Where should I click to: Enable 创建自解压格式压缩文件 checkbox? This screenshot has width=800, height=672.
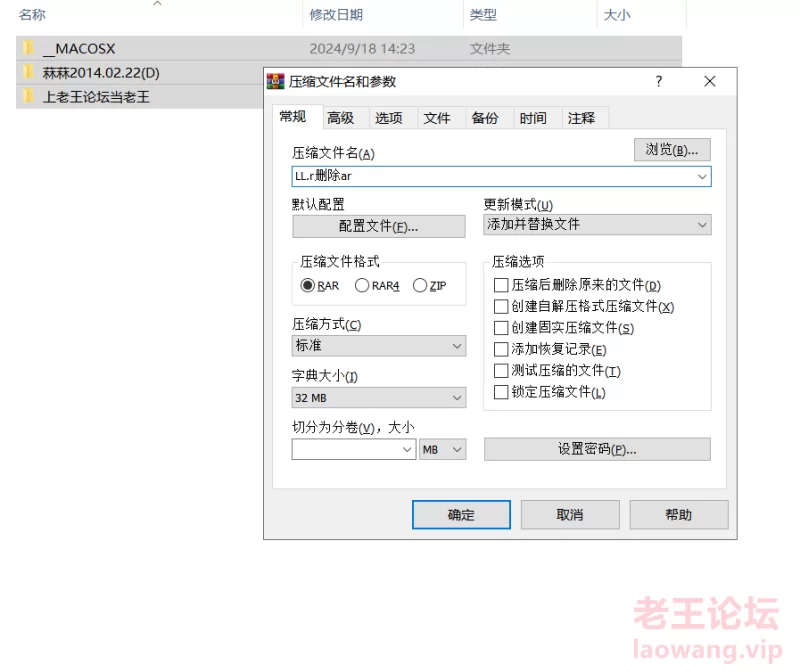coord(501,306)
